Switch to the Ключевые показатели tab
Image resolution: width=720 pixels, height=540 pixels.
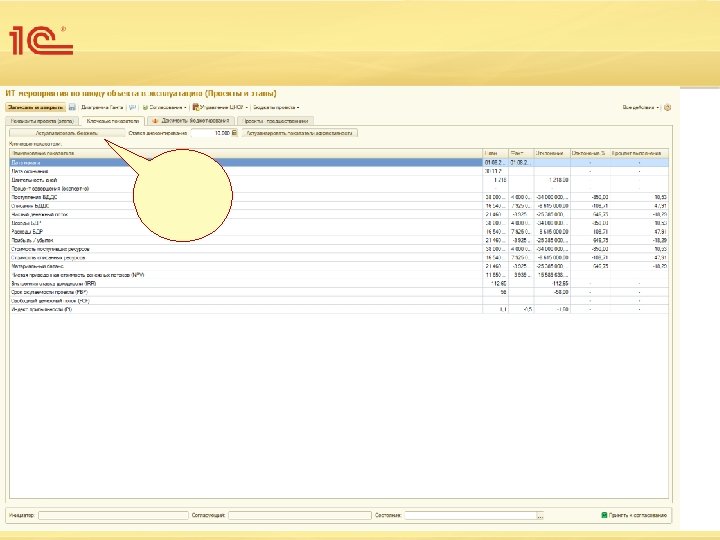point(111,119)
